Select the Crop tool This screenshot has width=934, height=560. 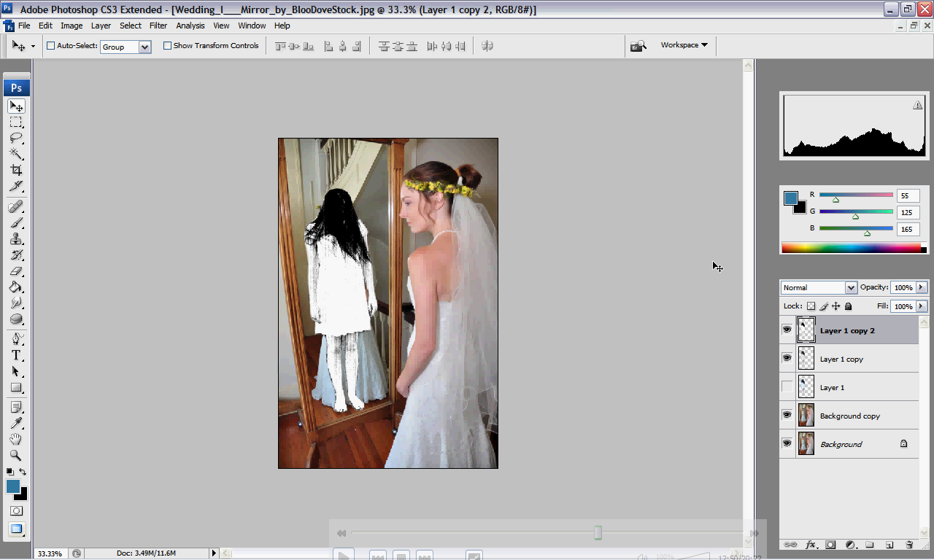[16, 170]
